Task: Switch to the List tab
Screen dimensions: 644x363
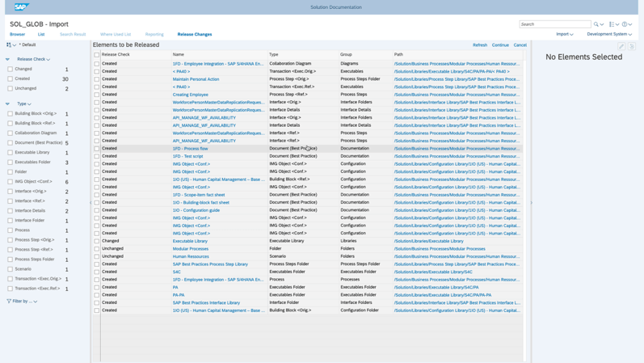Action: click(41, 34)
